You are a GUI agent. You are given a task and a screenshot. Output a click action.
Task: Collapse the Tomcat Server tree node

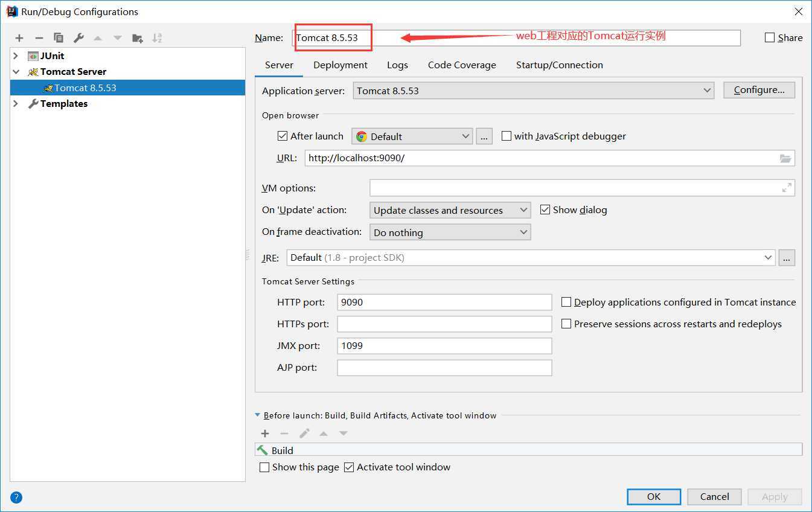(16, 72)
